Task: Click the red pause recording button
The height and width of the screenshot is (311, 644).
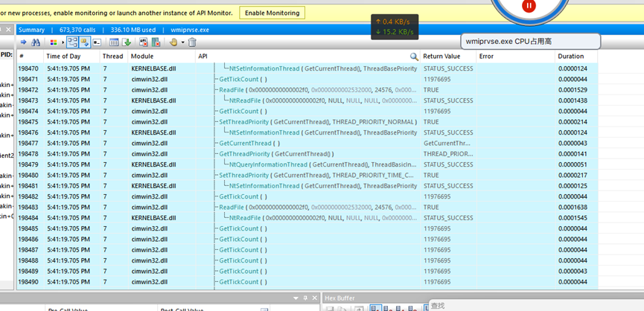Action: (x=529, y=5)
